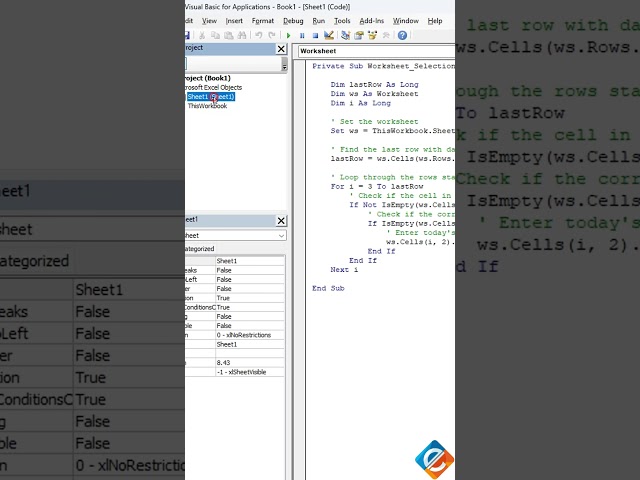Close the Properties panel
Image resolution: width=640 pixels, height=480 pixels.
click(x=281, y=221)
